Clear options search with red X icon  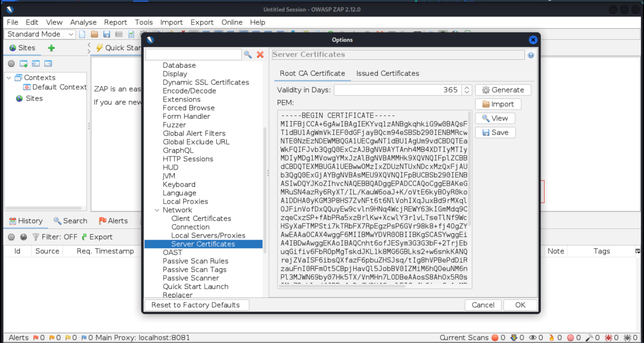coord(260,54)
